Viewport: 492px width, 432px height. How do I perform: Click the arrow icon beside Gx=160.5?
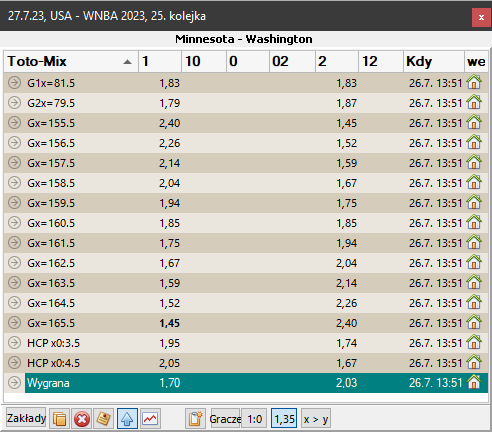pyautogui.click(x=14, y=222)
